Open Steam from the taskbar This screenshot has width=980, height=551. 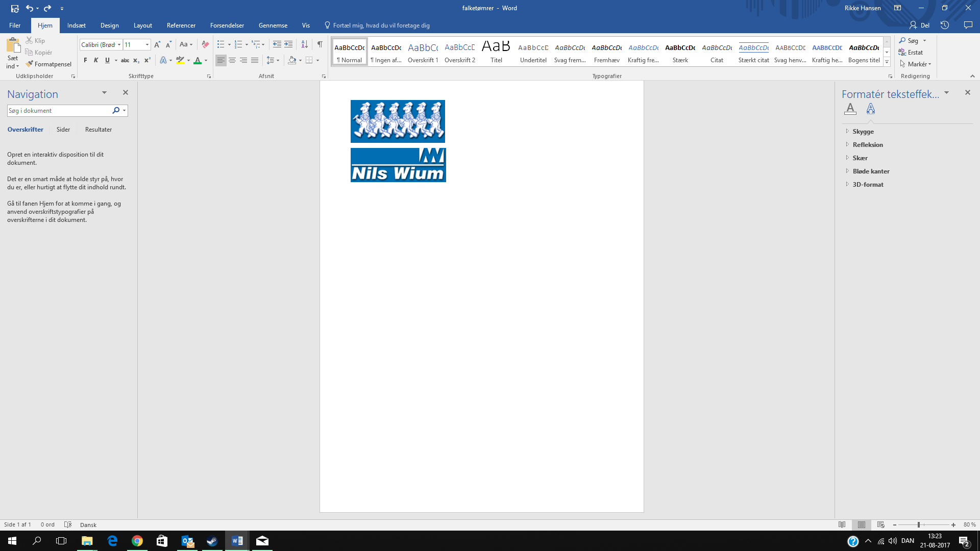212,541
